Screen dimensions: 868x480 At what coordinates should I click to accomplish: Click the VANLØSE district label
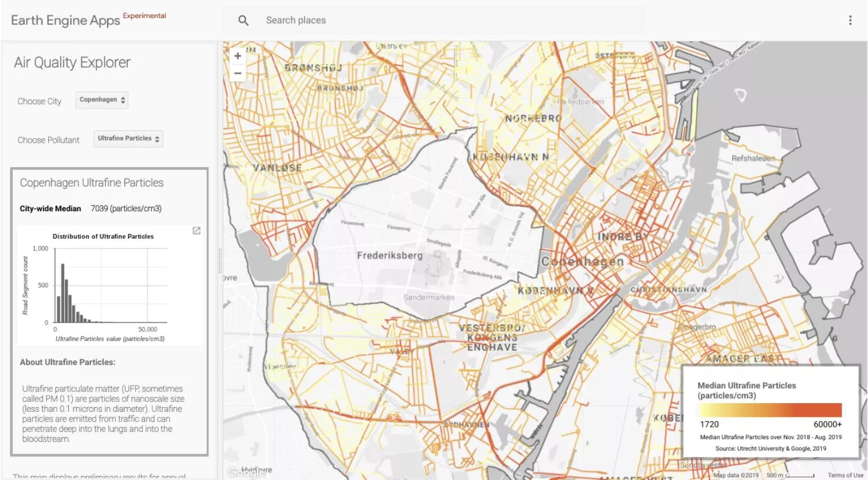(277, 168)
